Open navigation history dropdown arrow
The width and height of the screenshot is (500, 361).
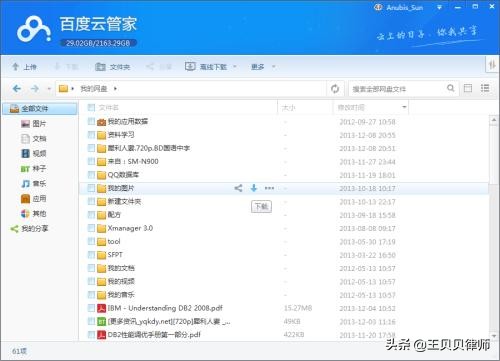(x=49, y=89)
